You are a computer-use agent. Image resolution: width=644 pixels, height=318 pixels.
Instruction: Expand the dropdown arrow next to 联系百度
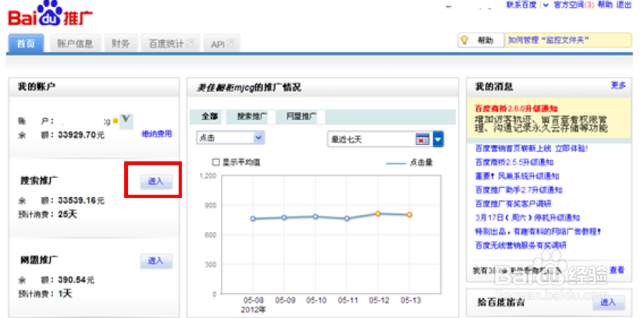(x=546, y=5)
